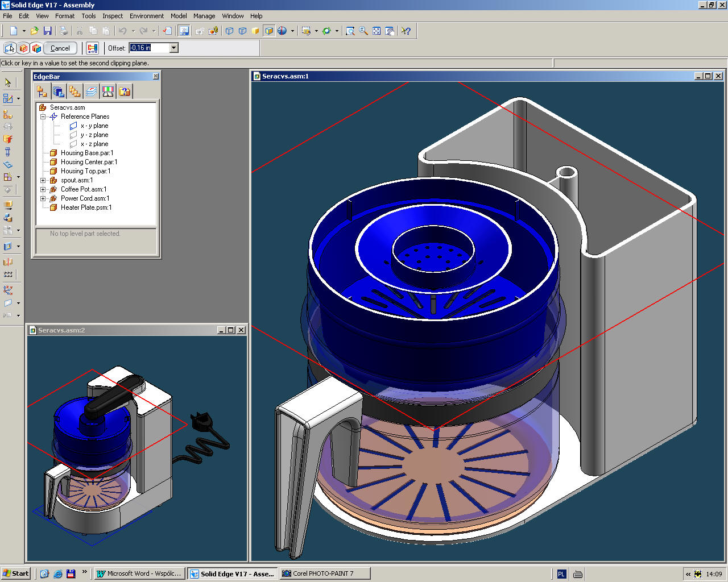Image resolution: width=728 pixels, height=582 pixels.
Task: Open the Offset value dropdown
Action: pyautogui.click(x=174, y=48)
